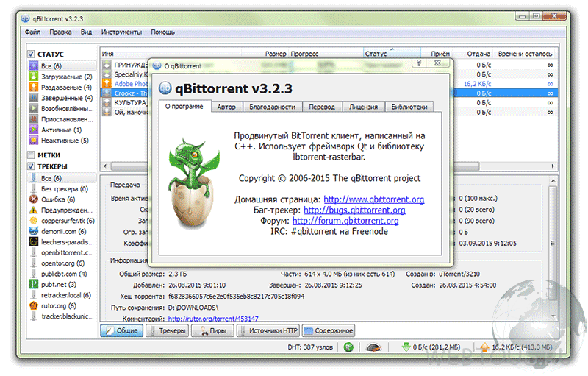The image size is (588, 376).
Task: Sort by the 'Статус' column header
Action: (392, 54)
